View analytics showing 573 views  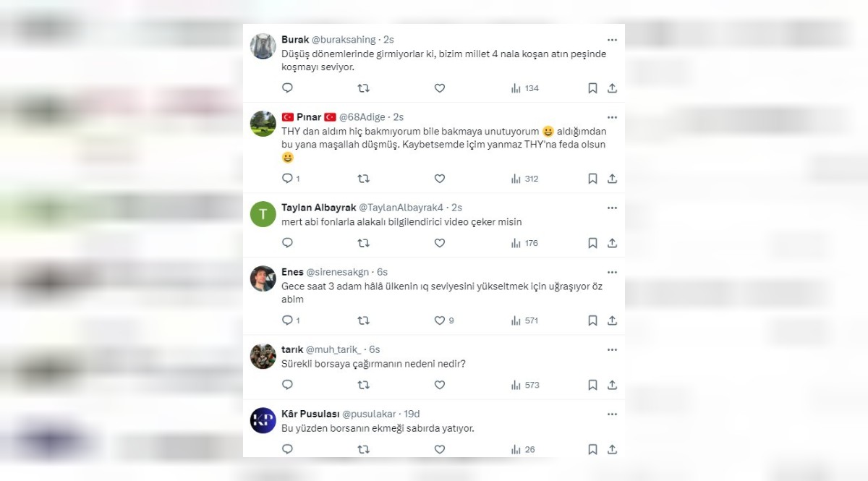click(525, 385)
